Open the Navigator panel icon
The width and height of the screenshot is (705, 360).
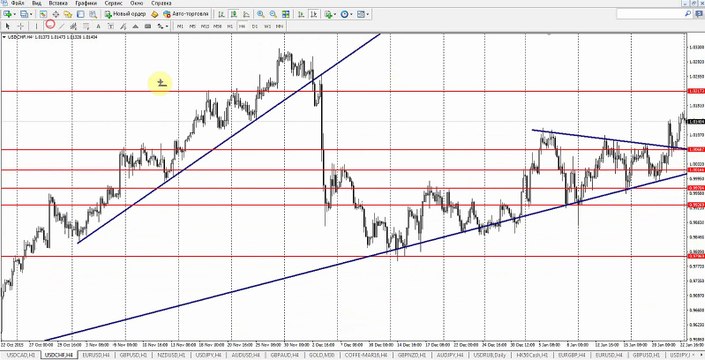point(68,14)
